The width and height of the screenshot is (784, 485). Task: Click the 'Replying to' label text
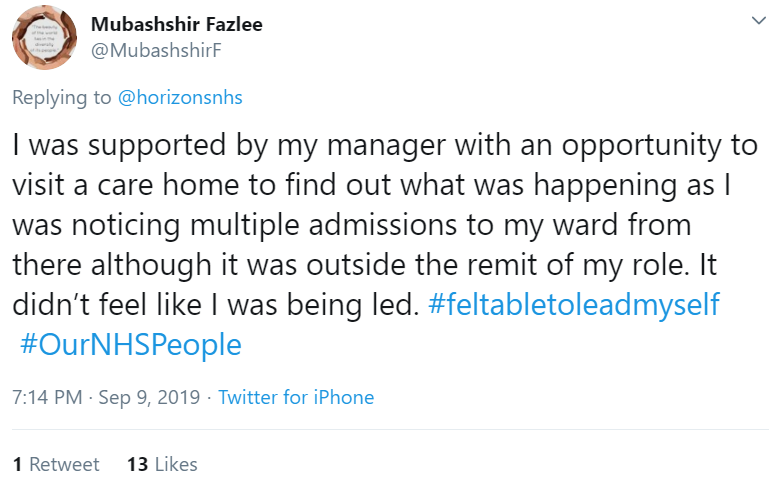[x=63, y=98]
